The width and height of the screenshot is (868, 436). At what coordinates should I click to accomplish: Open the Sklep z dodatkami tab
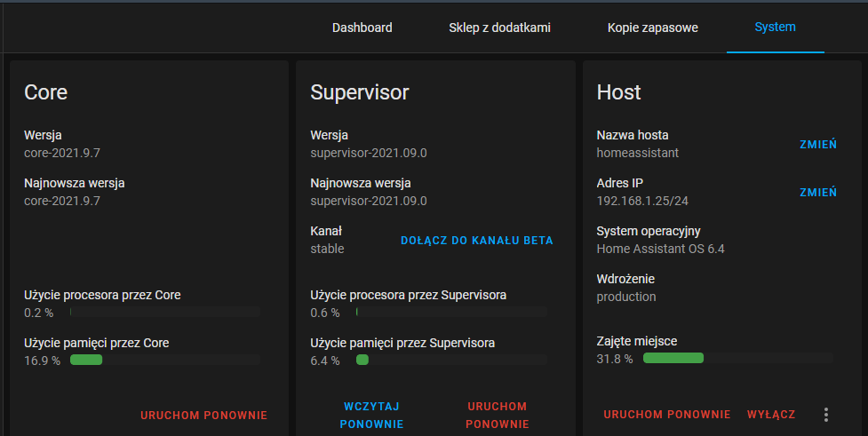point(499,28)
